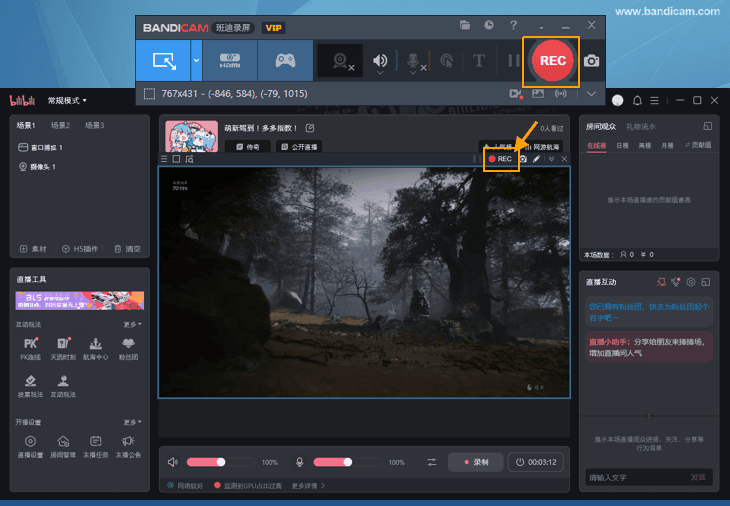Open Bandicam's scheduled recording clock icon
730x506 pixels.
[x=489, y=25]
